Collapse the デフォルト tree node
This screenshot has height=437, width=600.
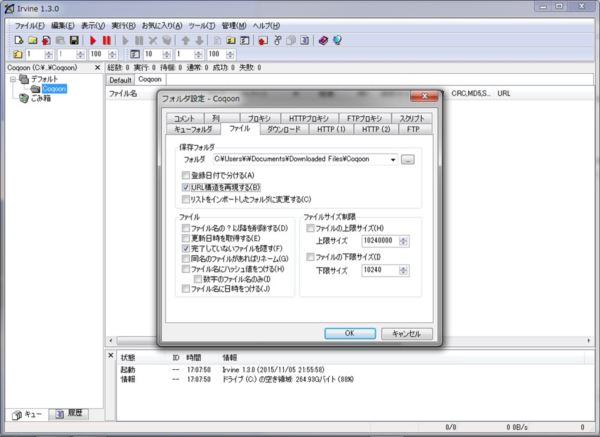coord(13,79)
